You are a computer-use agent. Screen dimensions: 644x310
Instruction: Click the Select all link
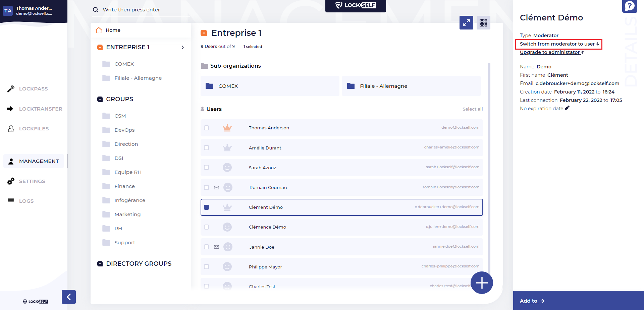pyautogui.click(x=473, y=109)
